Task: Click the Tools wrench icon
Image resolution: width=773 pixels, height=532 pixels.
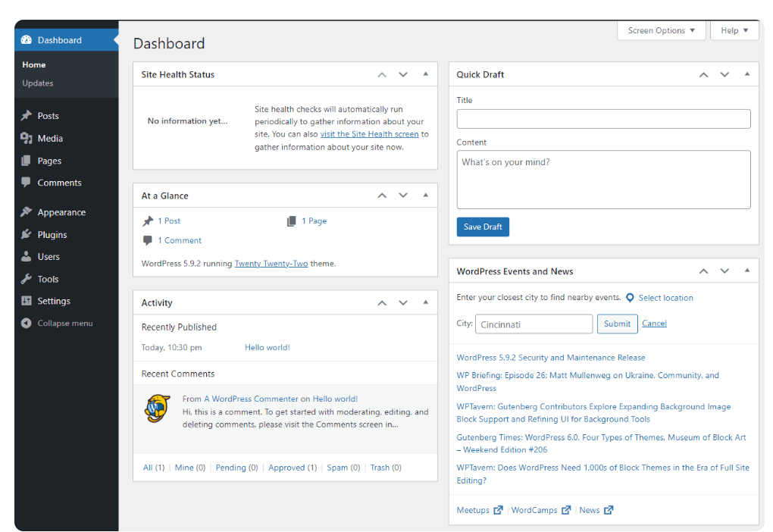Action: pos(26,279)
